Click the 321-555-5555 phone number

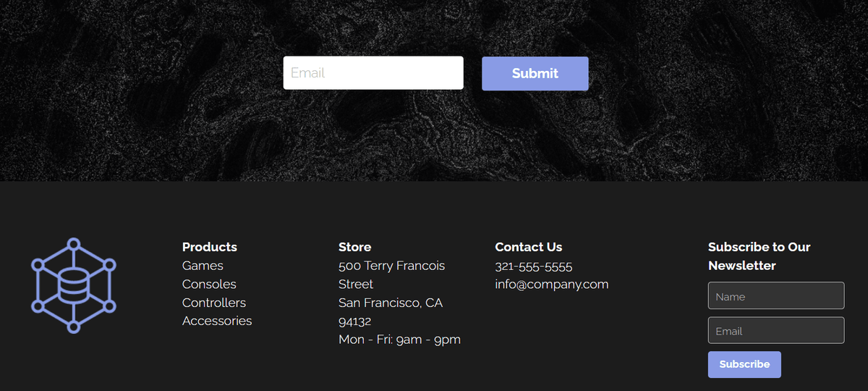tap(533, 266)
